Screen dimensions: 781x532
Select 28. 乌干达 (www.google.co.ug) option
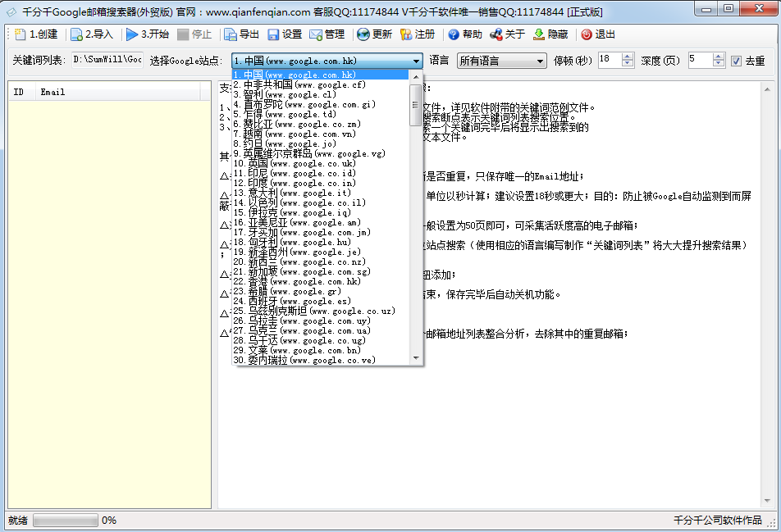tap(320, 341)
